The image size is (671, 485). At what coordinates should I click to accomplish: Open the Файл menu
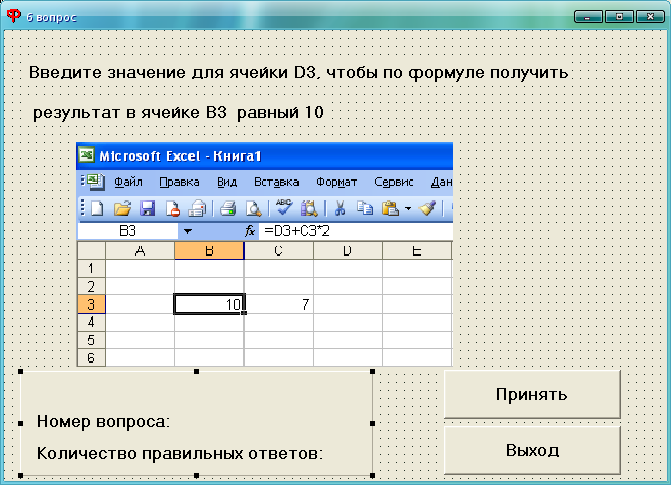128,182
